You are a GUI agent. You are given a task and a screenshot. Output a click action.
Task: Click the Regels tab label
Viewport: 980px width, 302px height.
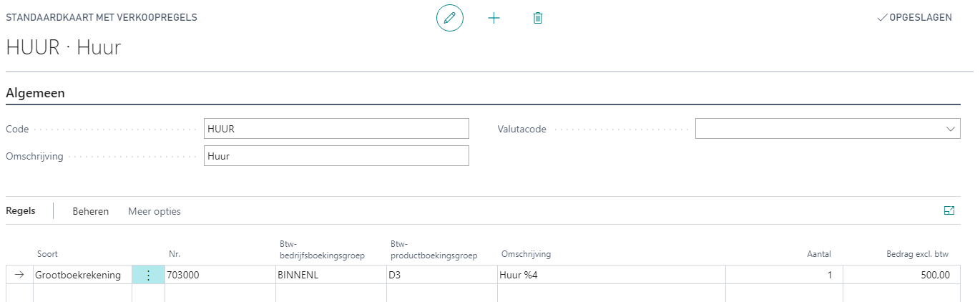click(20, 211)
